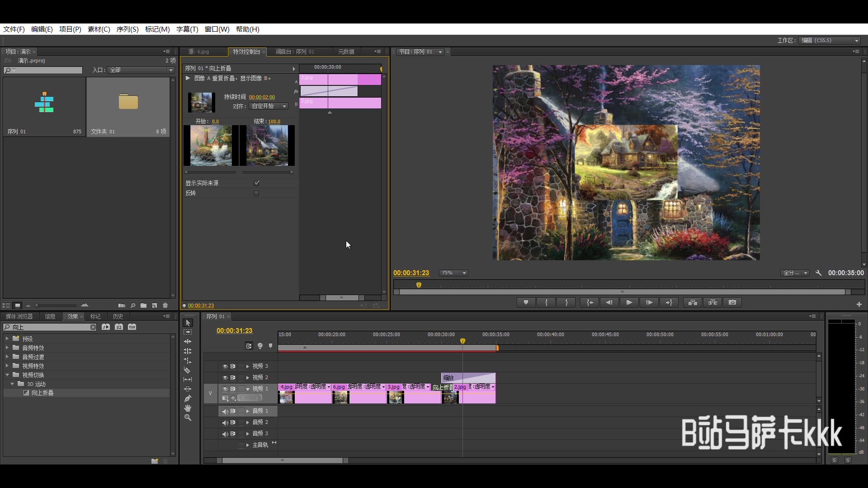Click the export frame icon in preview

pyautogui.click(x=732, y=302)
